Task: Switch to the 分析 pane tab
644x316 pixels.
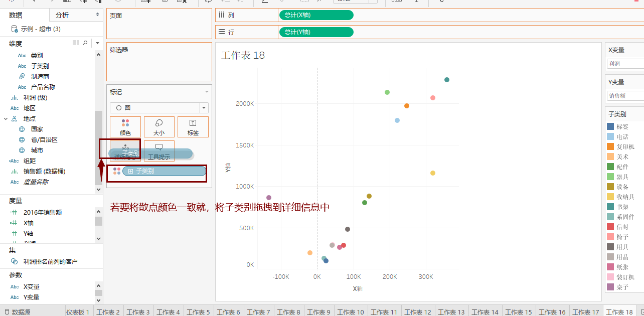Action: (62, 15)
